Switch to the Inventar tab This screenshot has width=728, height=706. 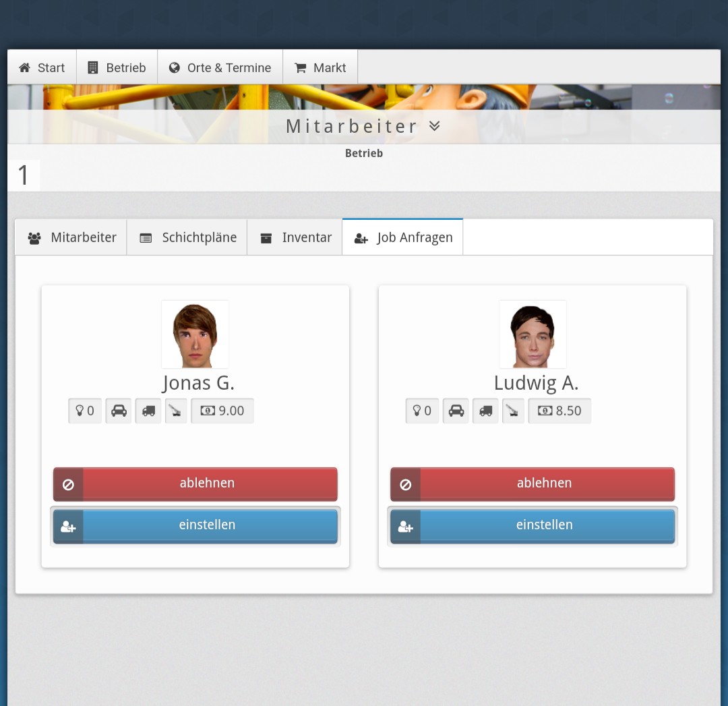pos(295,237)
